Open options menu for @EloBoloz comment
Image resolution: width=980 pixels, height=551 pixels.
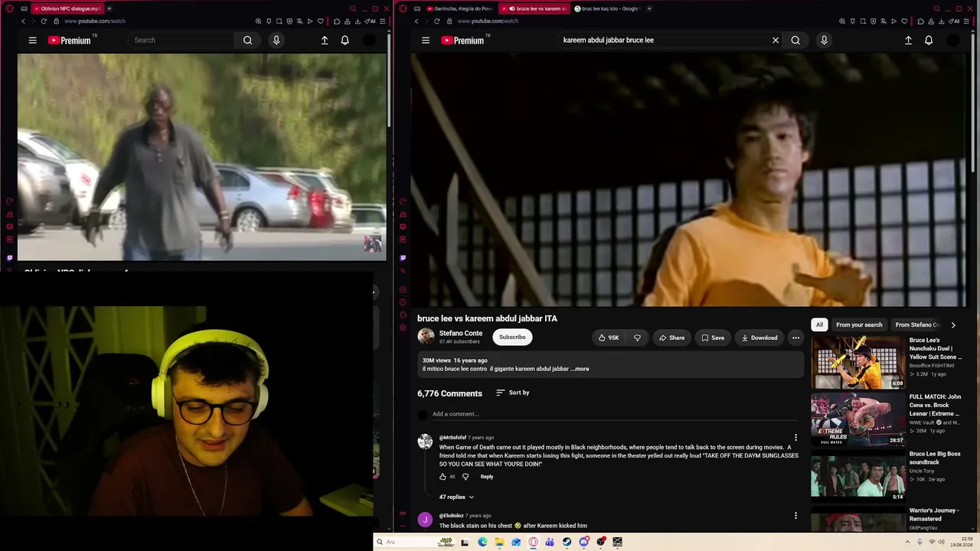pos(795,516)
